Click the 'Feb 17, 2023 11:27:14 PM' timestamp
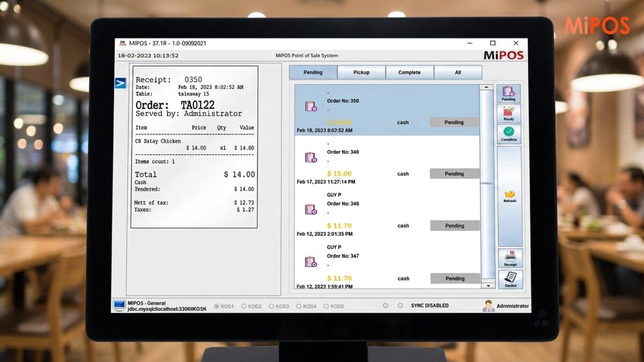This screenshot has width=644, height=362. [x=326, y=182]
